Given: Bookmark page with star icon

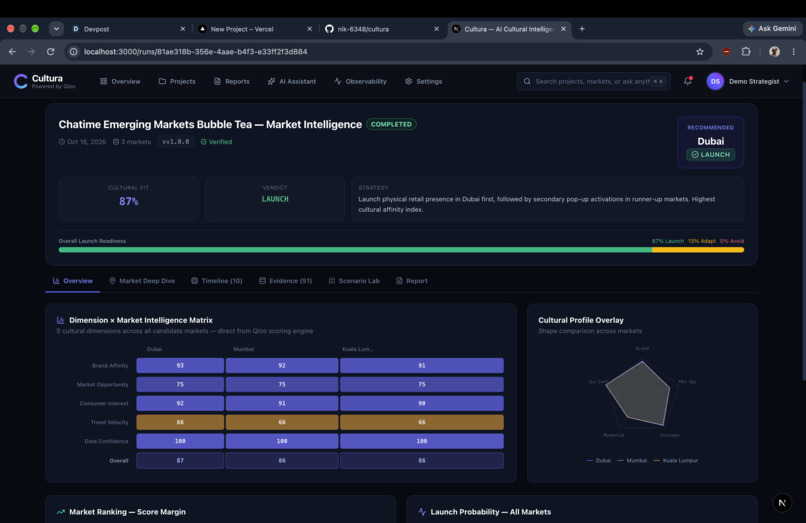Looking at the screenshot, I should click(x=700, y=51).
